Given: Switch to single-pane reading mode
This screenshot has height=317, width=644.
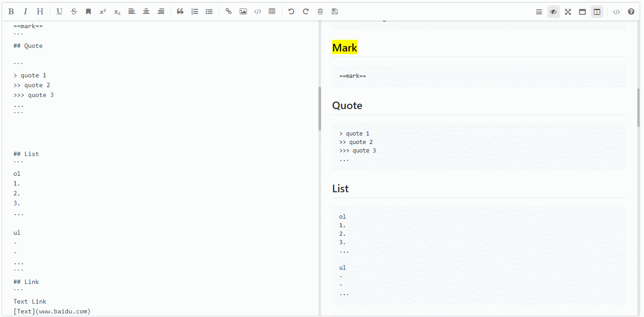Looking at the screenshot, I should [x=582, y=12].
